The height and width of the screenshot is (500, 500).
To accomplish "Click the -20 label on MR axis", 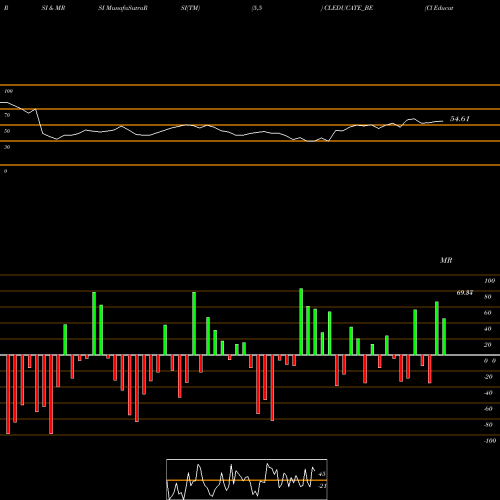I will (488, 377).
